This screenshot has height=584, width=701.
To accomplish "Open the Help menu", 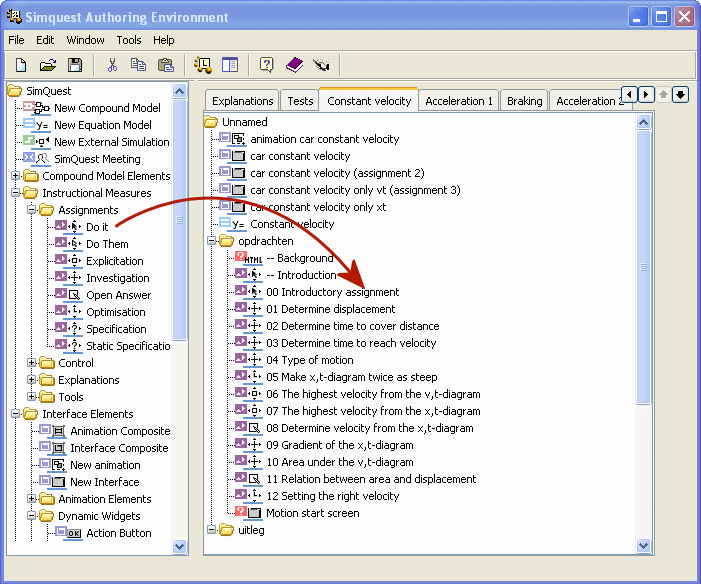I will (164, 40).
